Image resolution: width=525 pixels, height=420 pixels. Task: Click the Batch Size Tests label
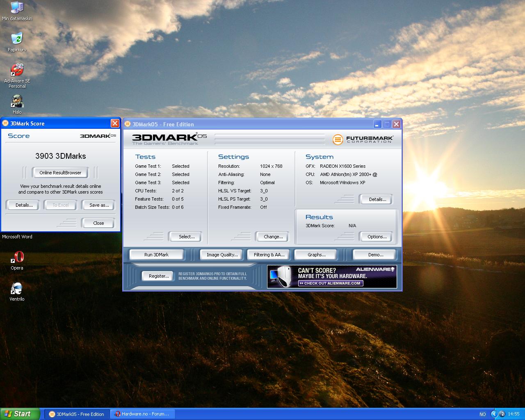tap(152, 207)
